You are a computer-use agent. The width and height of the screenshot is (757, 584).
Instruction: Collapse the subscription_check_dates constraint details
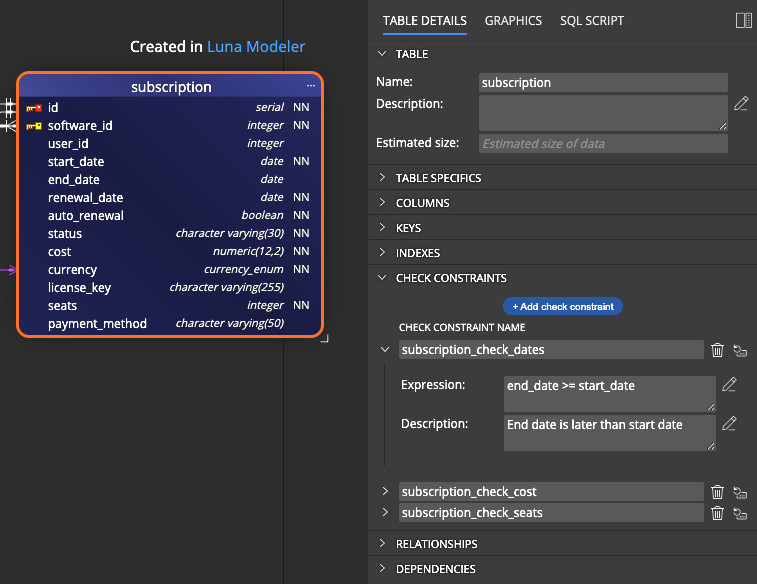(385, 349)
